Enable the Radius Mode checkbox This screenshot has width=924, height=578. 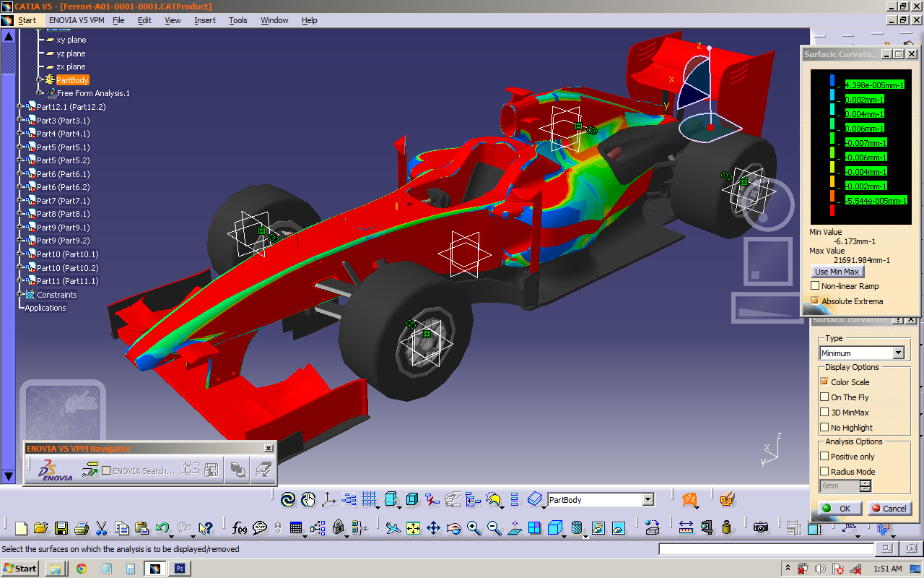click(x=824, y=472)
